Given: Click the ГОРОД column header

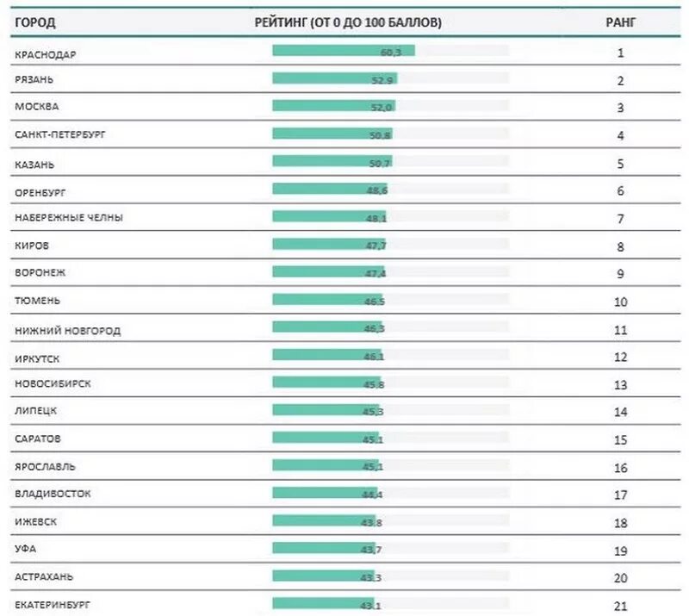Looking at the screenshot, I should coord(35,22).
